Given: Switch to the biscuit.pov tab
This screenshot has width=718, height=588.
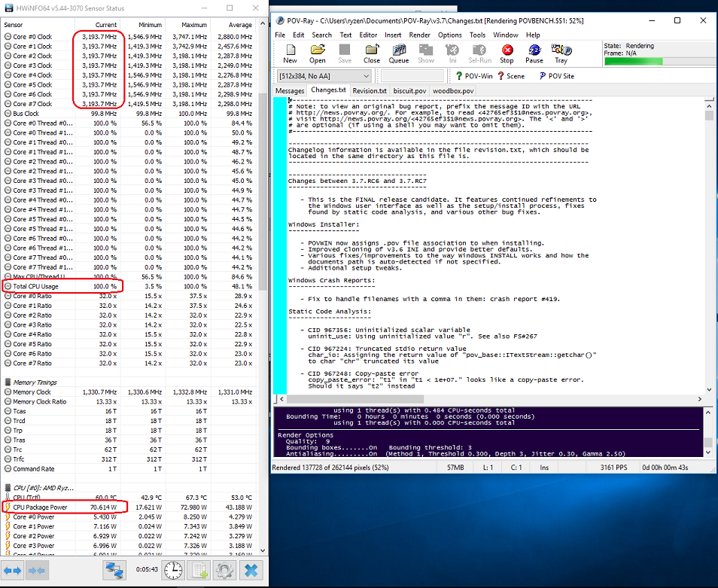Looking at the screenshot, I should (409, 90).
